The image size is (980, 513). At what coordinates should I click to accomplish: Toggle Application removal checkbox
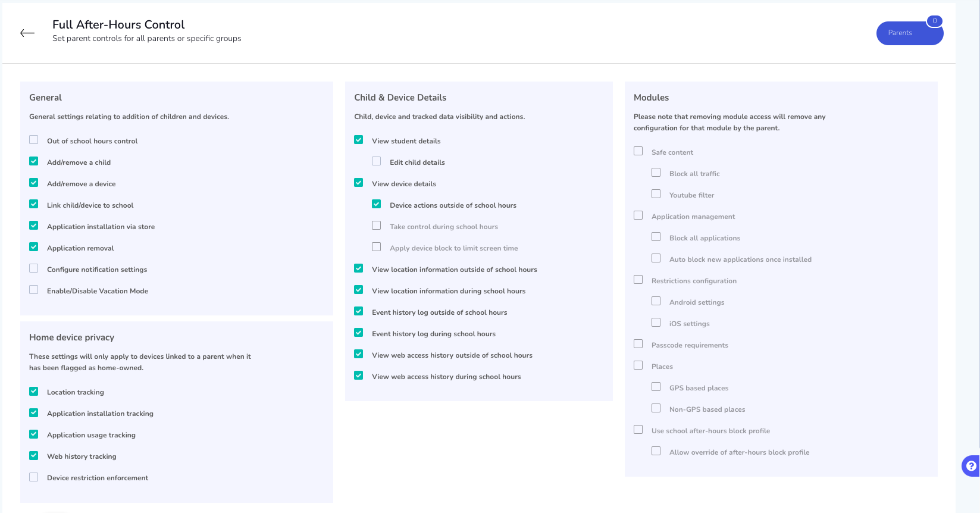(x=34, y=247)
